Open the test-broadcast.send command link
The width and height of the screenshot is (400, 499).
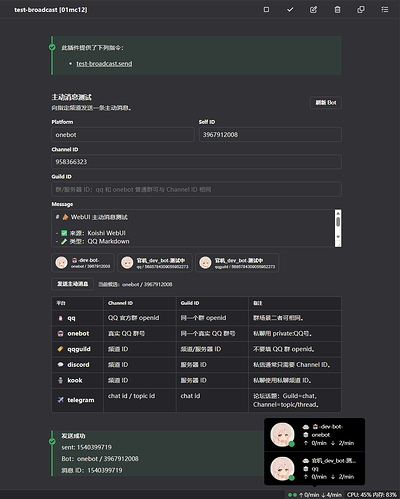click(x=104, y=64)
